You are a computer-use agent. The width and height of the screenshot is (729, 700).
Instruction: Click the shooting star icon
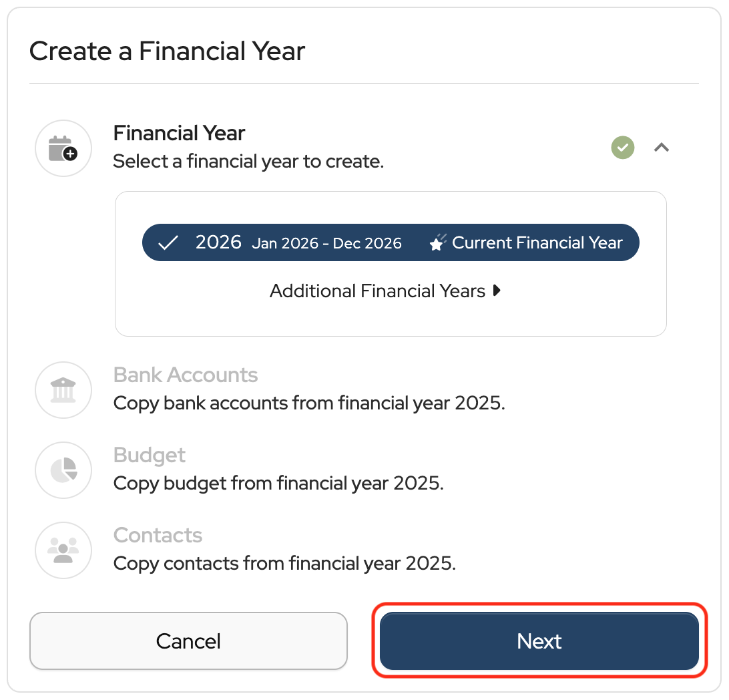coord(437,242)
